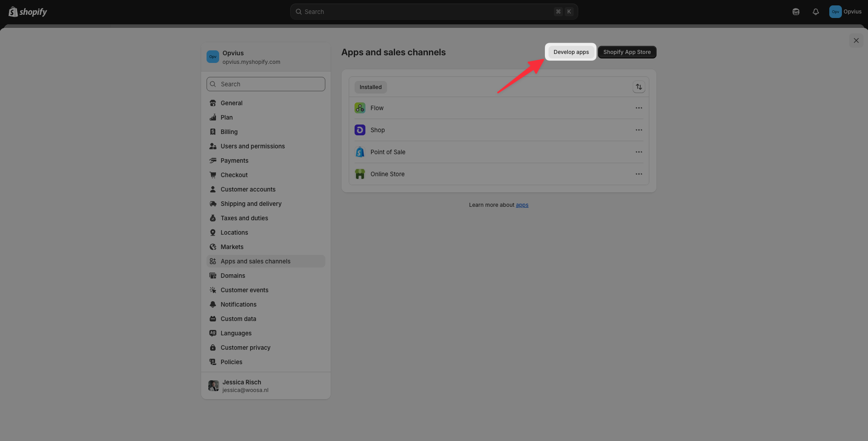The height and width of the screenshot is (441, 868).
Task: Click the jessica@woosa.nl email text
Action: pyautogui.click(x=245, y=390)
